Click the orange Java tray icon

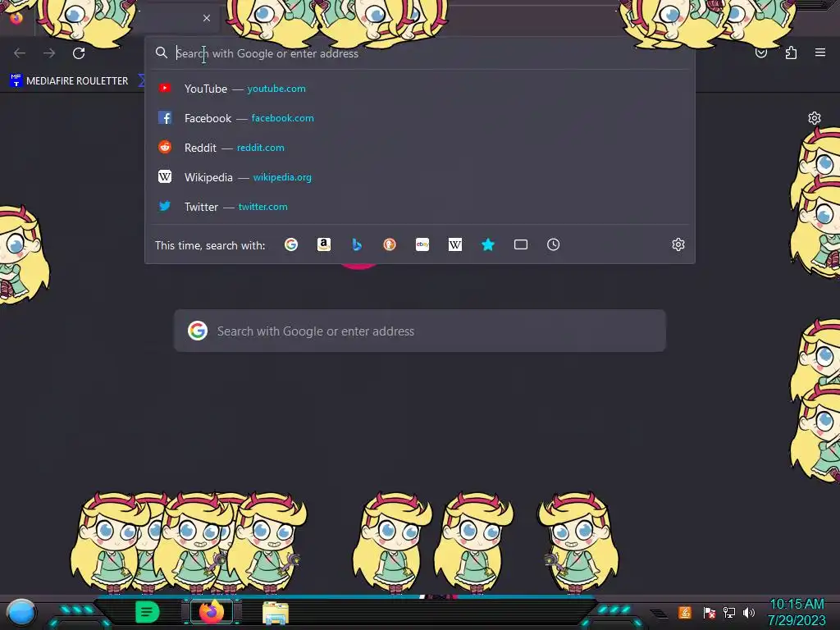click(685, 612)
